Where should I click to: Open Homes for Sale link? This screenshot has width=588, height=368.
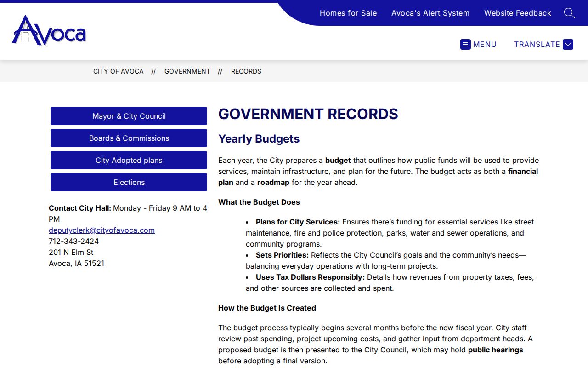click(348, 13)
